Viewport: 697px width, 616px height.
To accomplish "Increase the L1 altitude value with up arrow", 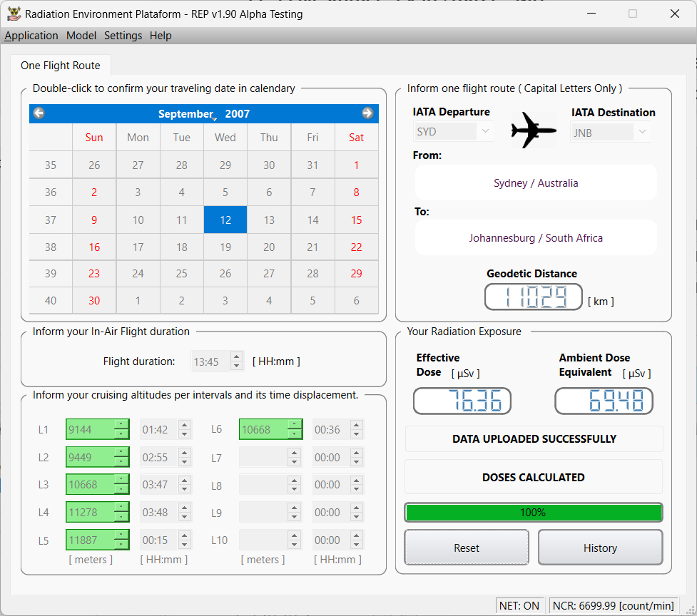I will 122,425.
